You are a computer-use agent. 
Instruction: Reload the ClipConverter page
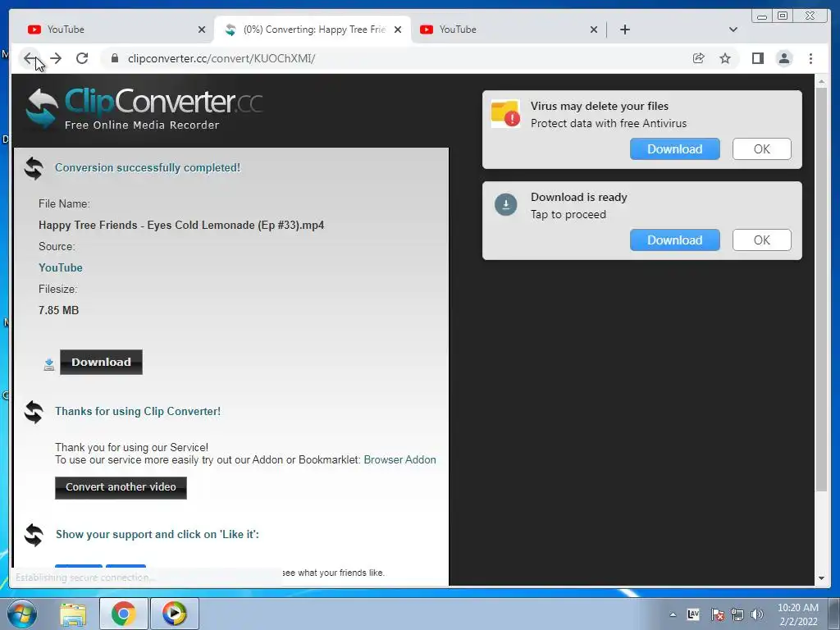(82, 58)
